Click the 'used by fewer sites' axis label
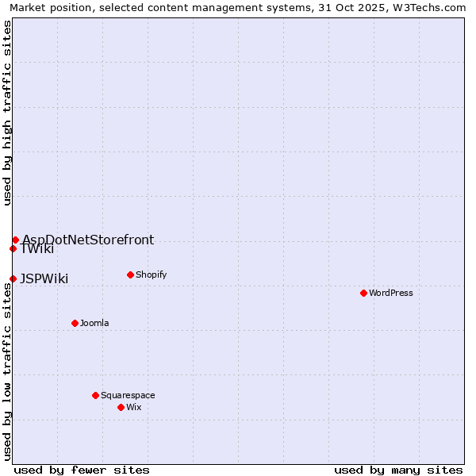 coord(82,470)
